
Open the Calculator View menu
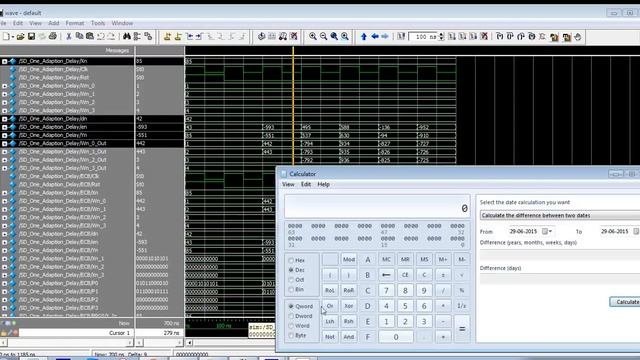pyautogui.click(x=288, y=184)
